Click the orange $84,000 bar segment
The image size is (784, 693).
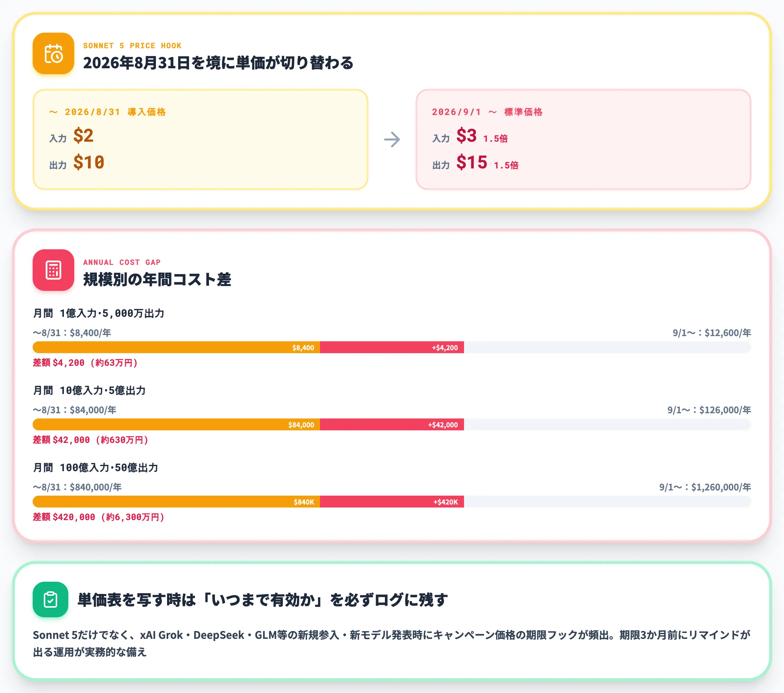point(176,424)
